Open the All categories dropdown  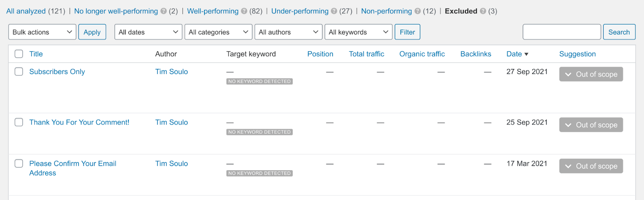click(218, 32)
